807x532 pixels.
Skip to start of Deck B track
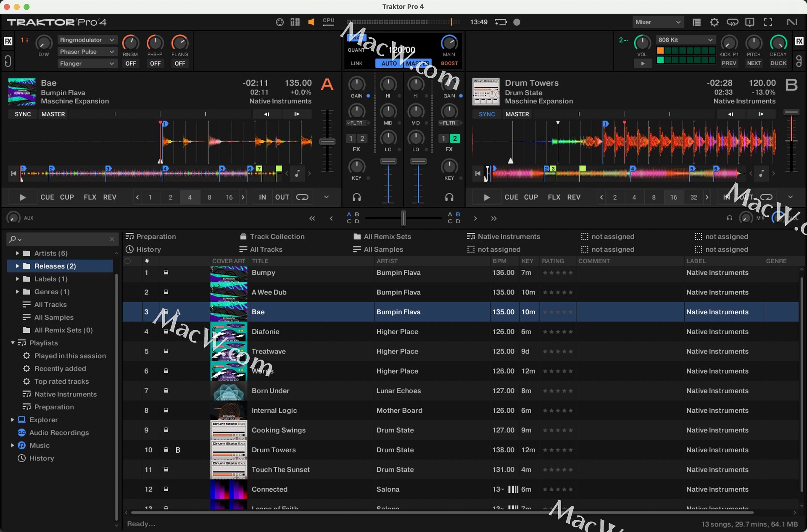[x=477, y=173]
